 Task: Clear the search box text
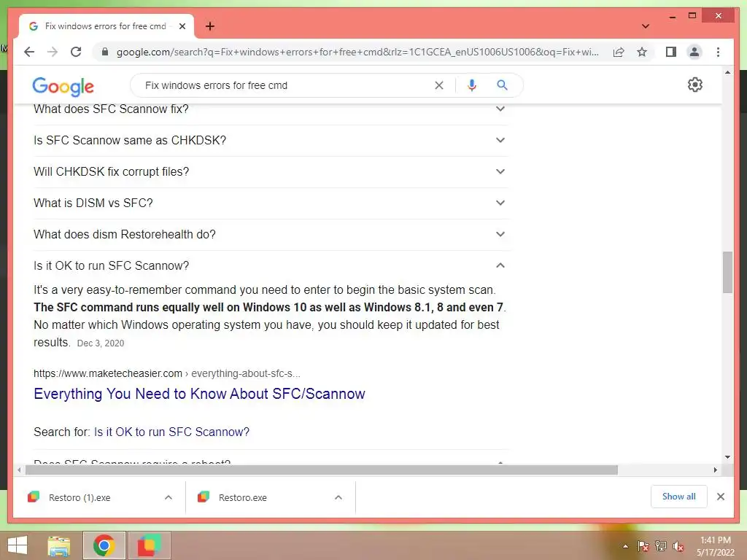438,85
